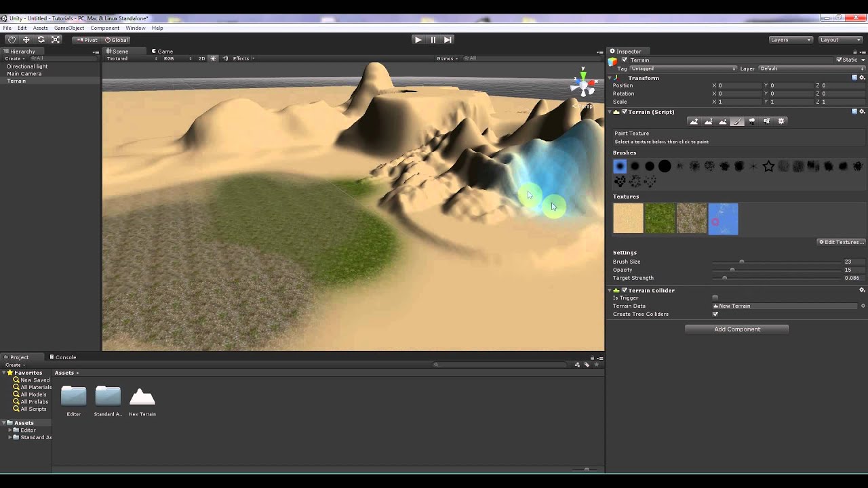Open the Transform component help book icon

click(x=854, y=78)
